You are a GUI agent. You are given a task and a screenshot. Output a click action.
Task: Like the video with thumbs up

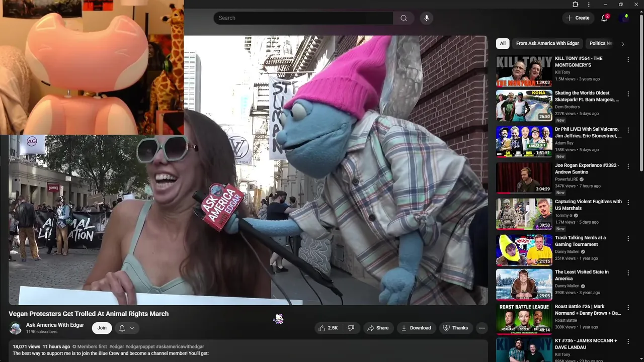click(x=328, y=328)
